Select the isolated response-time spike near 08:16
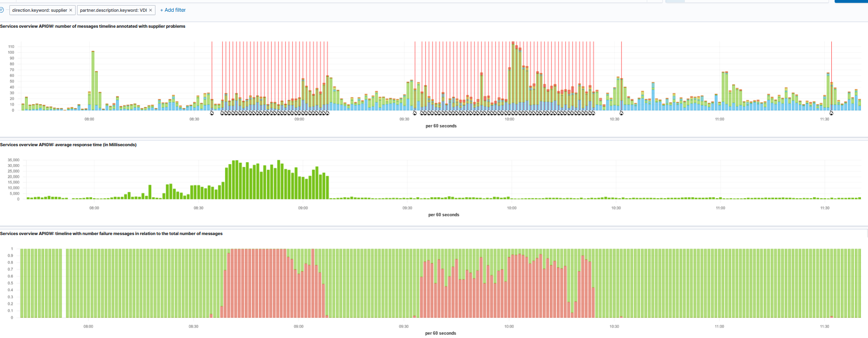 [150, 192]
